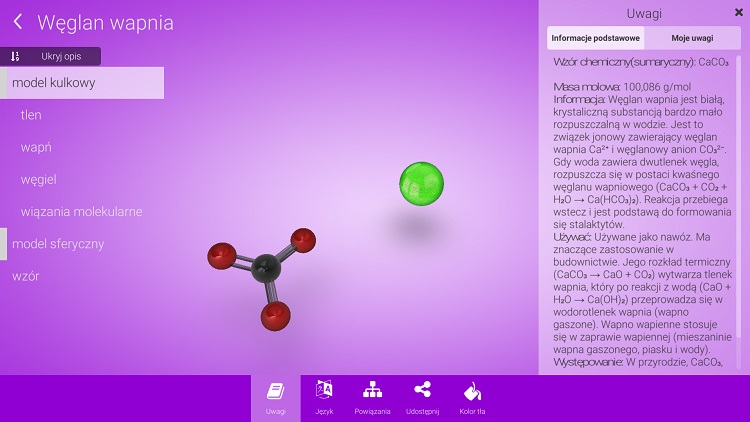
Task: Highlight węgiel in the model list
Action: pyautogui.click(x=38, y=179)
